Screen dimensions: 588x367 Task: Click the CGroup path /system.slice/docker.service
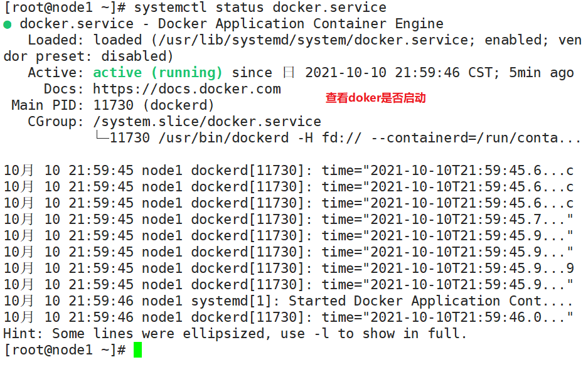(x=207, y=122)
